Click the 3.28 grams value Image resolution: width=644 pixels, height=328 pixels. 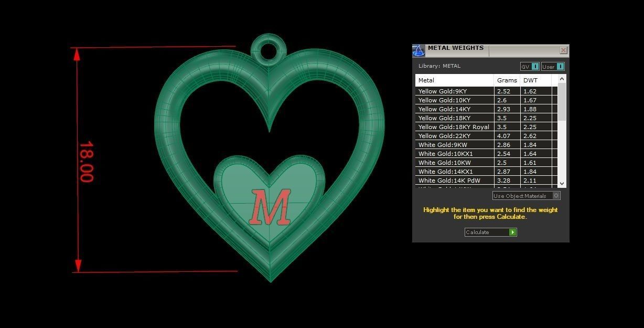click(x=503, y=181)
